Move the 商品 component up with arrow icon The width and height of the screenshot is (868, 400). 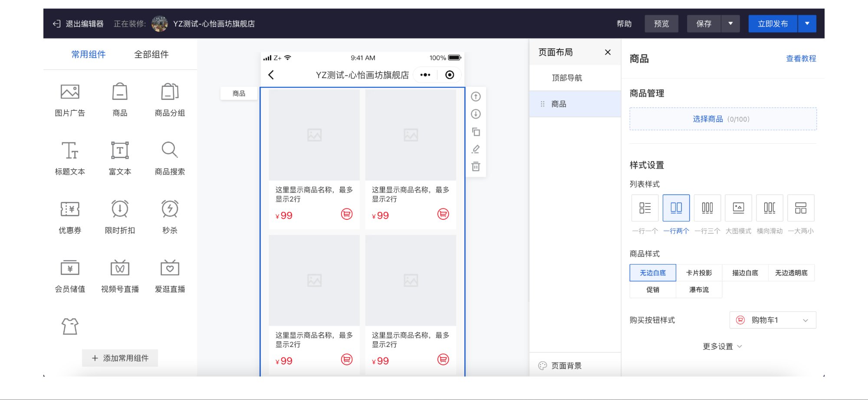tap(476, 96)
